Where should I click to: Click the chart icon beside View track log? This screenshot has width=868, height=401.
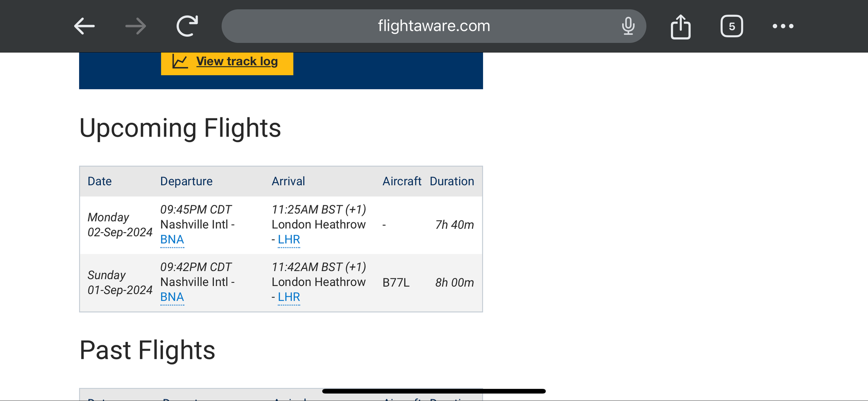coord(180,61)
